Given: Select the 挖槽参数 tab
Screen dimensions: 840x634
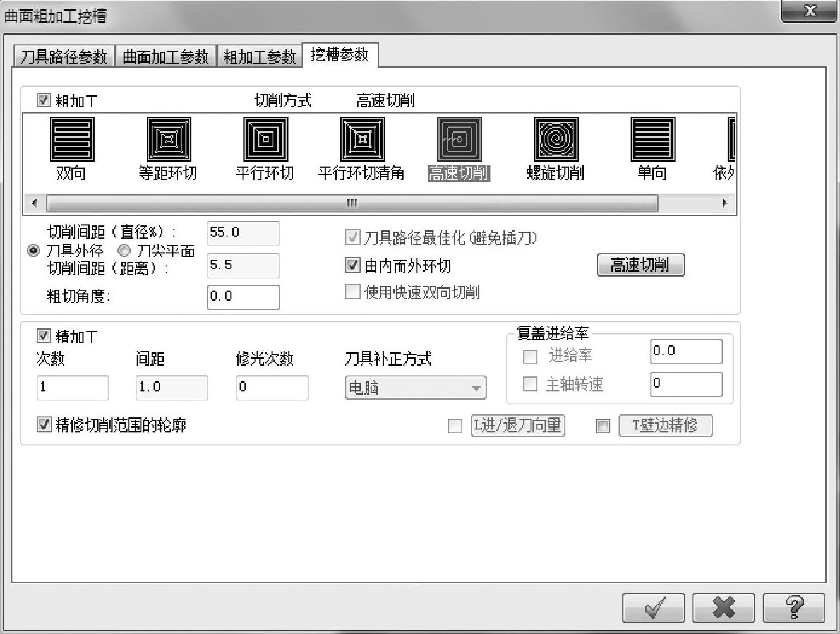Looking at the screenshot, I should tap(340, 55).
